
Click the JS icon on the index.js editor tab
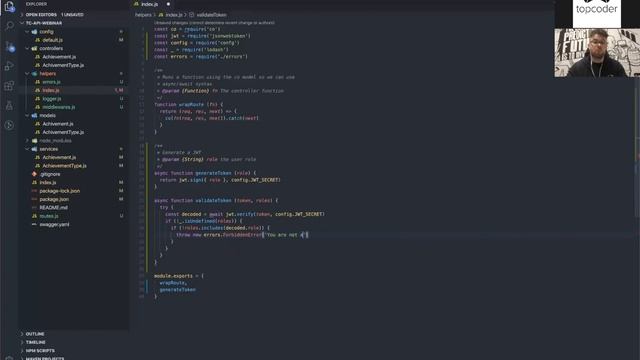pyautogui.click(x=137, y=4)
